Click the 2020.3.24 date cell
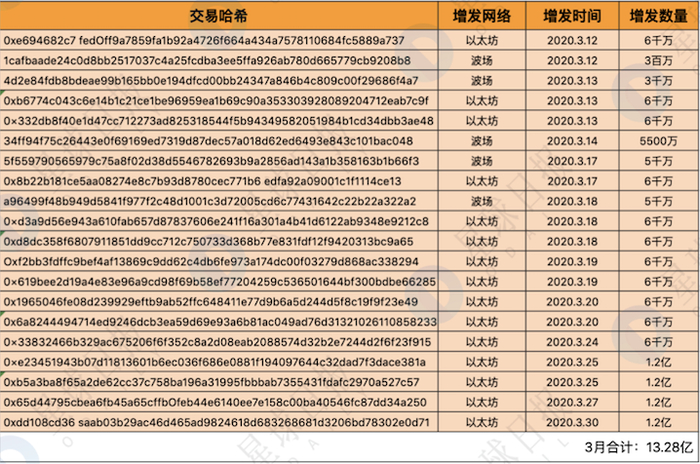Image resolution: width=700 pixels, height=464 pixels. (x=572, y=342)
